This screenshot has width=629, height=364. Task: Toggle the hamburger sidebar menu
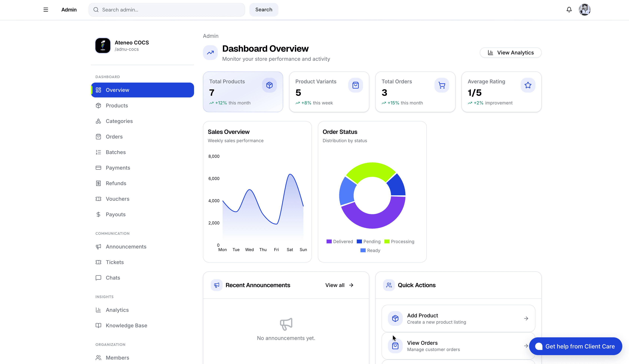(46, 10)
